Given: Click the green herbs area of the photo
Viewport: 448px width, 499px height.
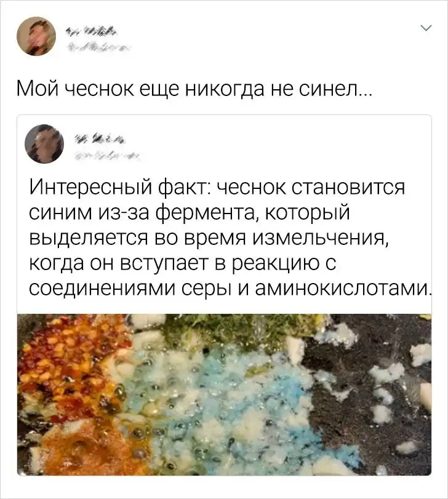Looking at the screenshot, I should click(x=229, y=329).
